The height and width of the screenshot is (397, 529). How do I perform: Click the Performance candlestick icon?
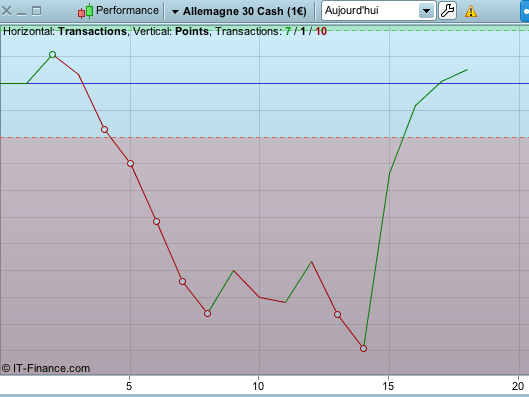85,11
